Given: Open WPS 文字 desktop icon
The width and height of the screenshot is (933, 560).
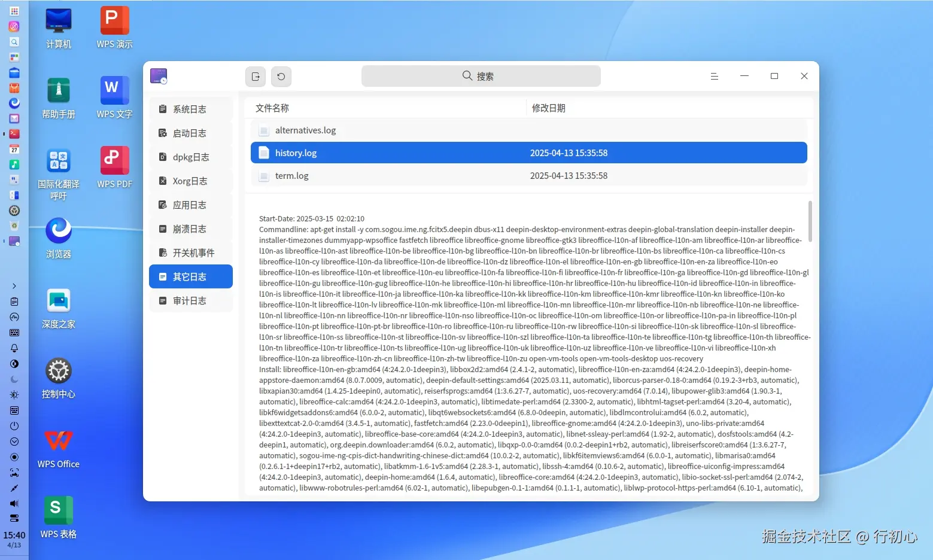Looking at the screenshot, I should pyautogui.click(x=115, y=99).
